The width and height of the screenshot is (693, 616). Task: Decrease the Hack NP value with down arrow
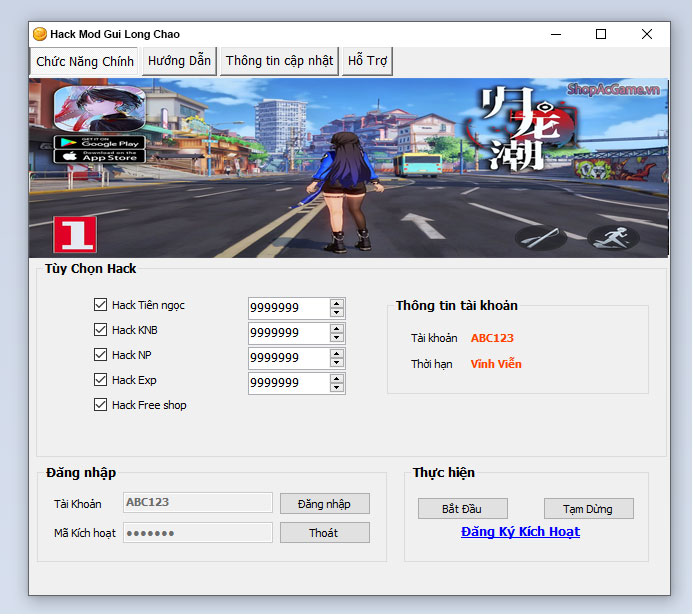click(337, 363)
